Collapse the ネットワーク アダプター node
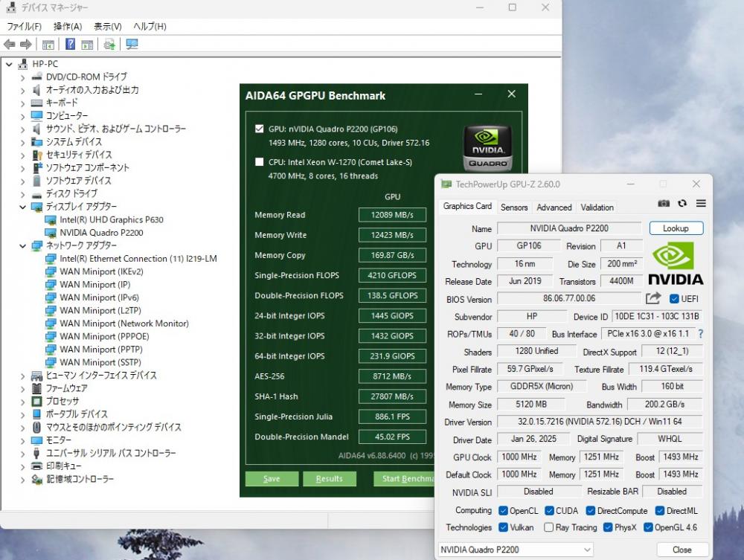The image size is (744, 560). [x=22, y=245]
